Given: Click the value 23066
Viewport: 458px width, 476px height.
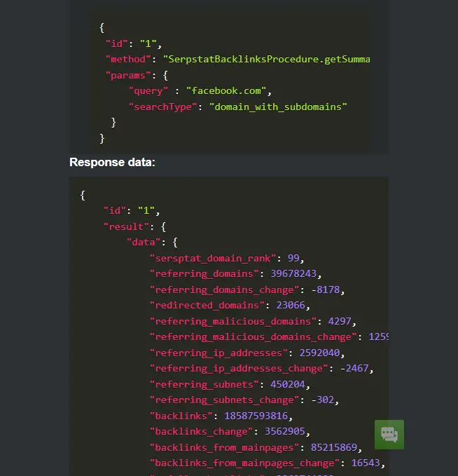Looking at the screenshot, I should [291, 305].
